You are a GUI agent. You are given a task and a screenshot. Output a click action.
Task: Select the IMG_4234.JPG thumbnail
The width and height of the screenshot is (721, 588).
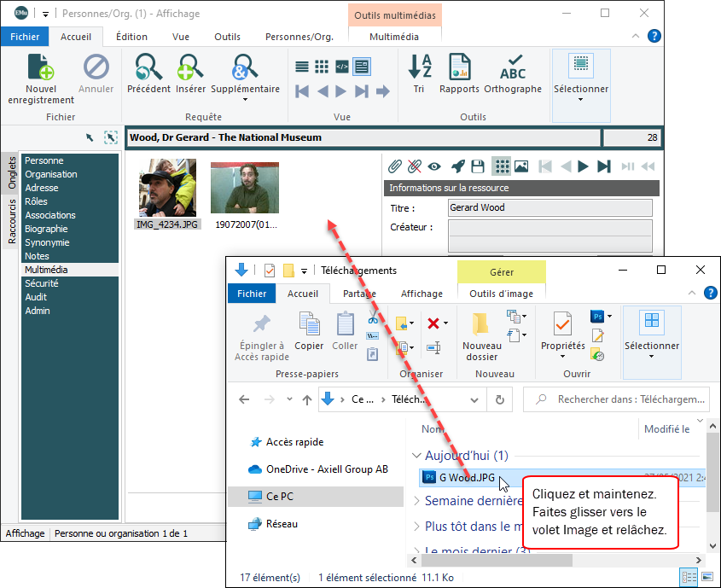point(167,188)
